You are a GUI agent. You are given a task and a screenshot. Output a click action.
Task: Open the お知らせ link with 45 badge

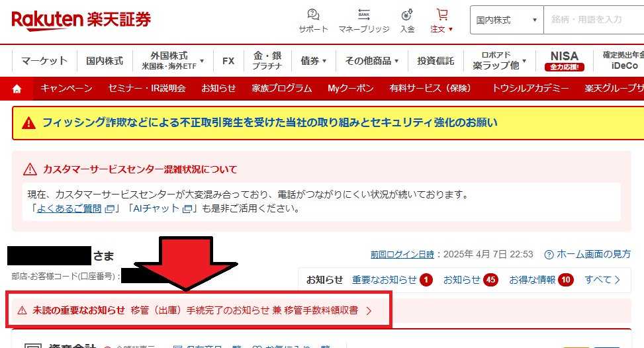tap(461, 280)
